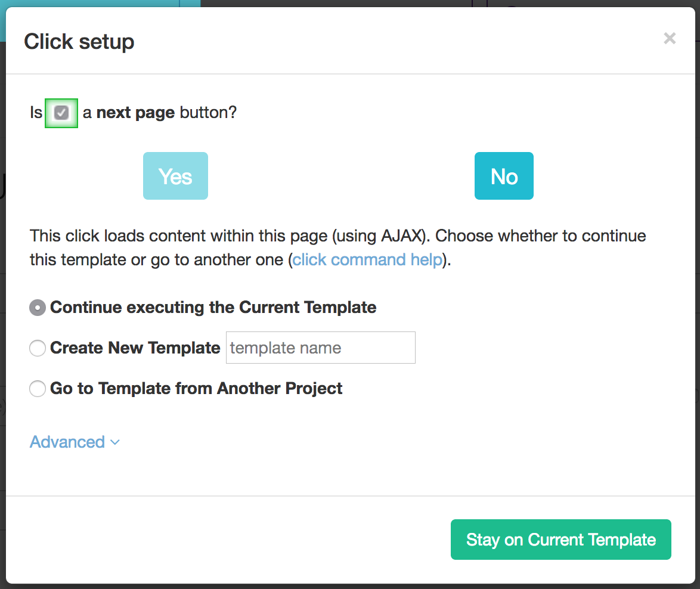Choose Go to Template from Another Project radio
The width and height of the screenshot is (700, 589).
click(x=38, y=389)
